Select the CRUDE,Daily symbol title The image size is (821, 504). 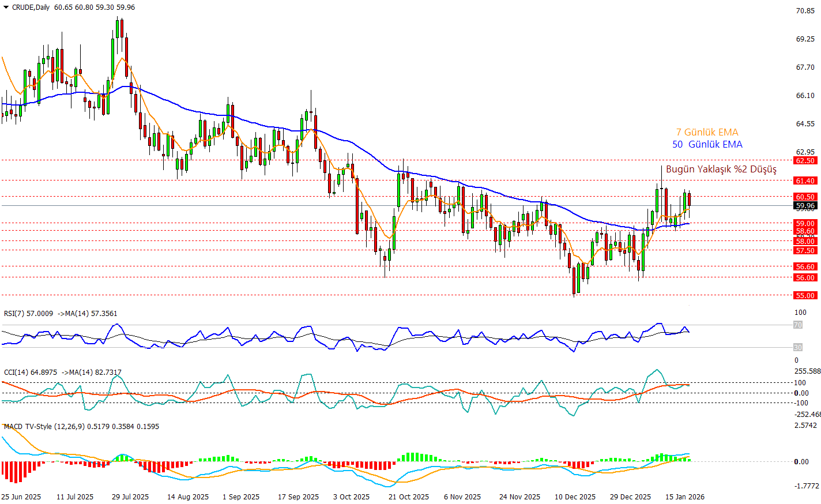coord(31,7)
